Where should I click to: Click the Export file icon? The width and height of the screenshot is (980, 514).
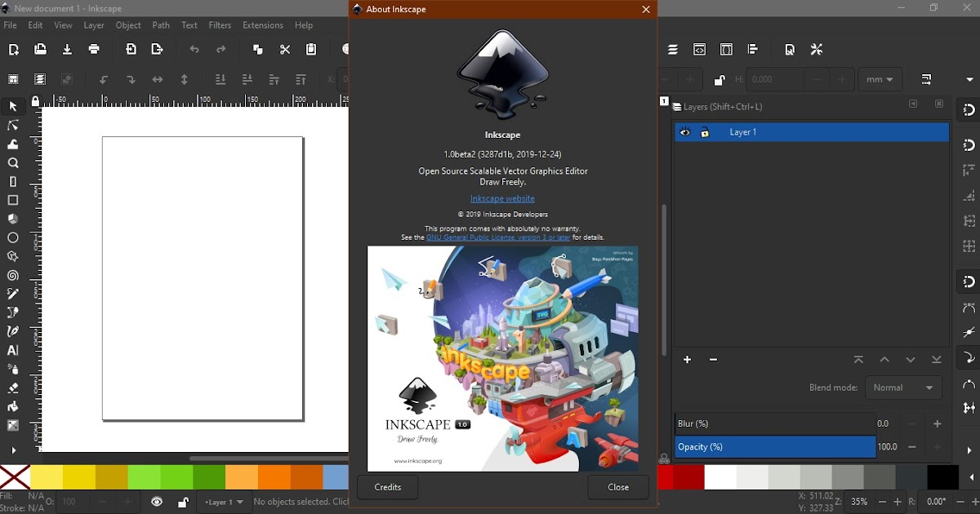click(158, 50)
